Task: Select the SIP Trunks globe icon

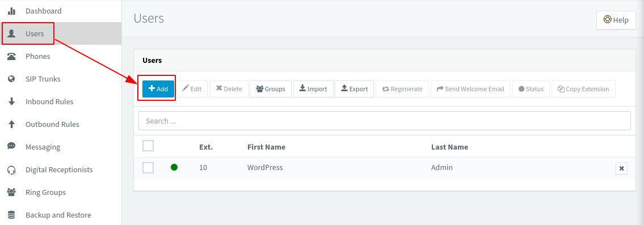Action: coord(11,79)
